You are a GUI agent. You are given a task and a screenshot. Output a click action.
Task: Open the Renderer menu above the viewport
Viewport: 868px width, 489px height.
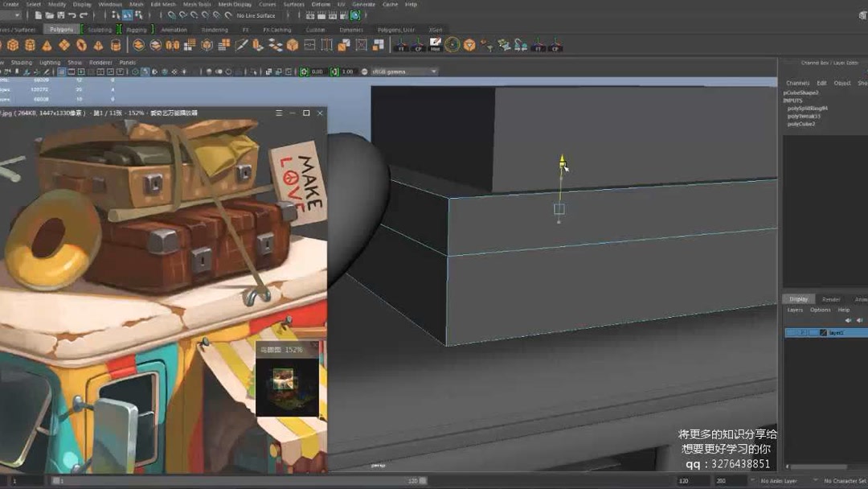click(x=102, y=62)
